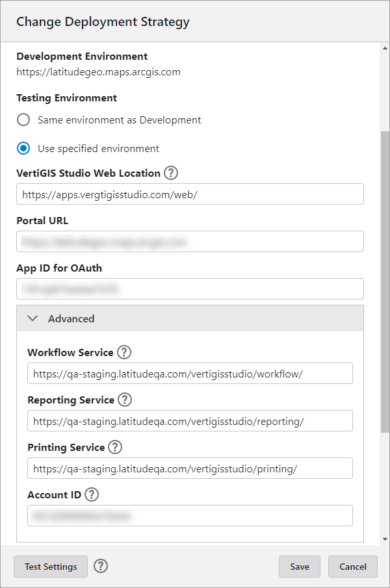Show help for Reporting Service
390x588 pixels.
(x=125, y=400)
